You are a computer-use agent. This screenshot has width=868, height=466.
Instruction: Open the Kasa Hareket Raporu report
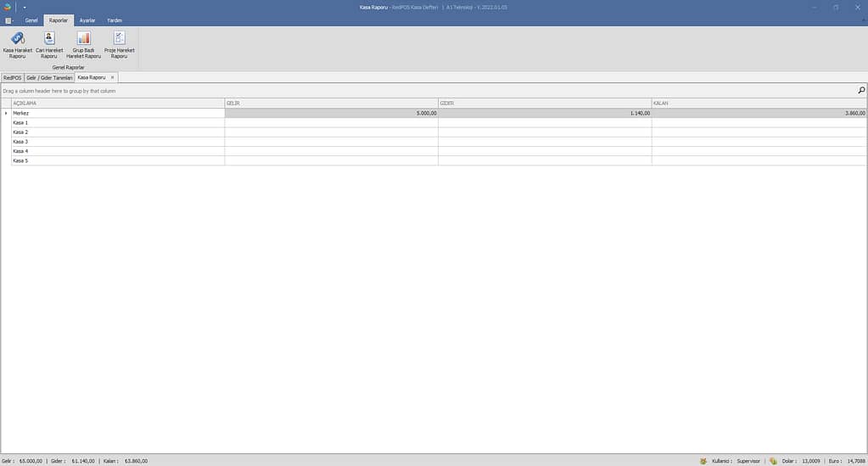(17, 45)
